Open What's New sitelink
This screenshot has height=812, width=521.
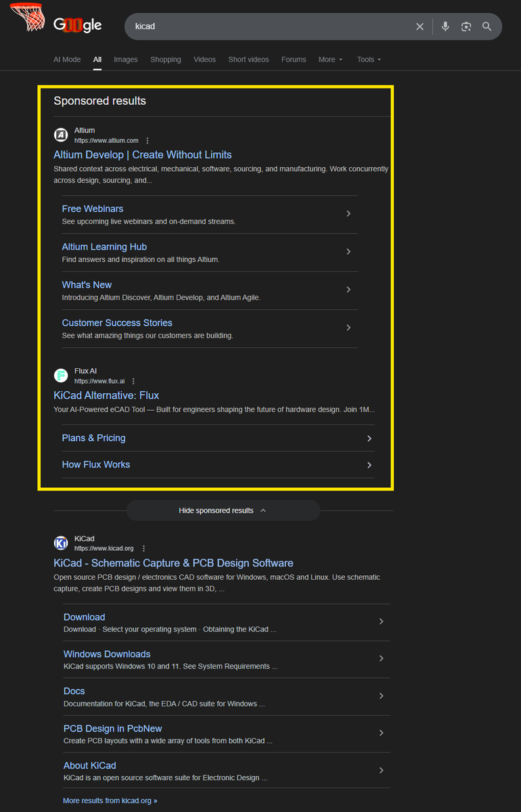87,285
